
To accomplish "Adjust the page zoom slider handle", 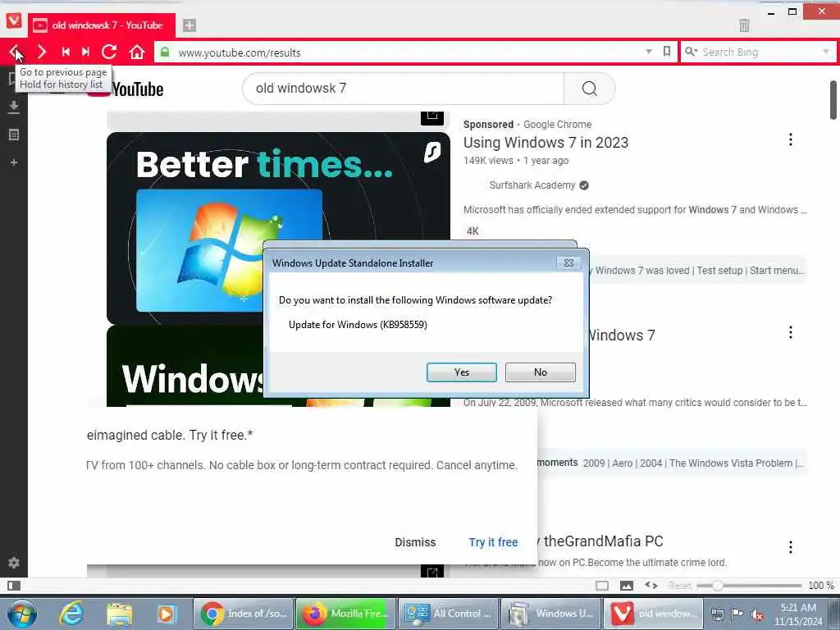I will point(717,586).
